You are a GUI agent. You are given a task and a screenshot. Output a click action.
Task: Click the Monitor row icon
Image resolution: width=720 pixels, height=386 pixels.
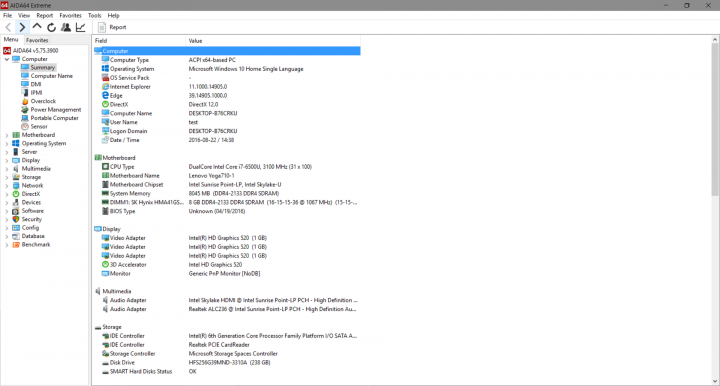[x=105, y=274]
